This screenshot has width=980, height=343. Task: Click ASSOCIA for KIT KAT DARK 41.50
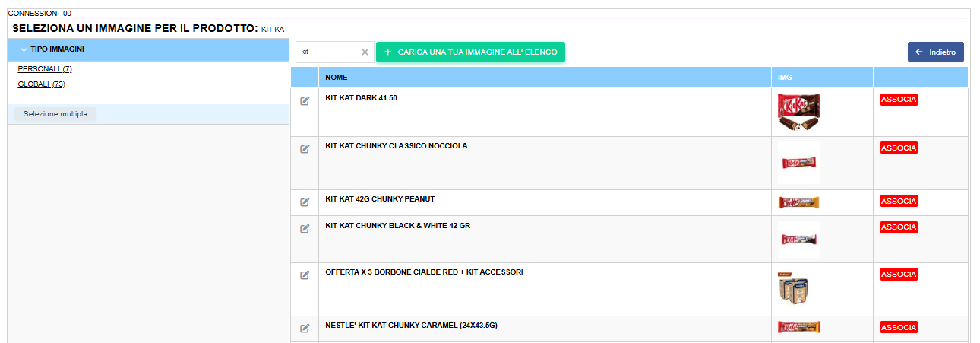[x=899, y=100]
